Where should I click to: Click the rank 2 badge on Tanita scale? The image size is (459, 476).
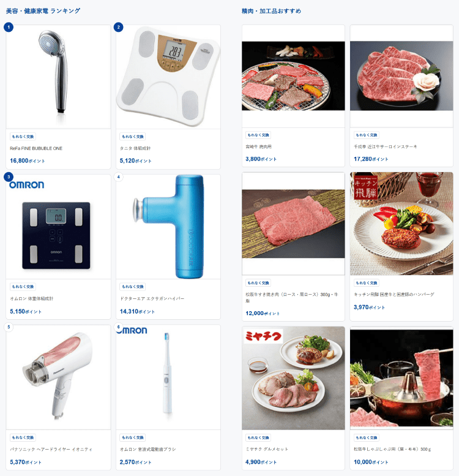click(x=118, y=28)
